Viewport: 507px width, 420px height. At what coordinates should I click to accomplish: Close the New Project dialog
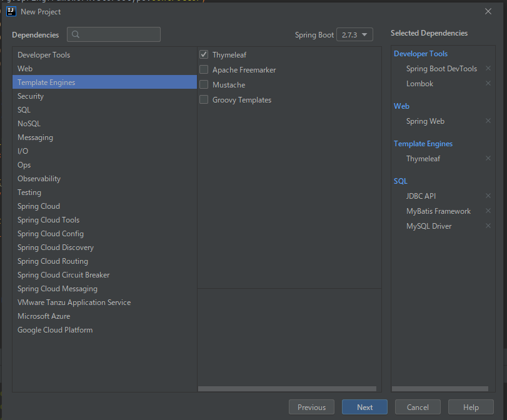pyautogui.click(x=488, y=11)
